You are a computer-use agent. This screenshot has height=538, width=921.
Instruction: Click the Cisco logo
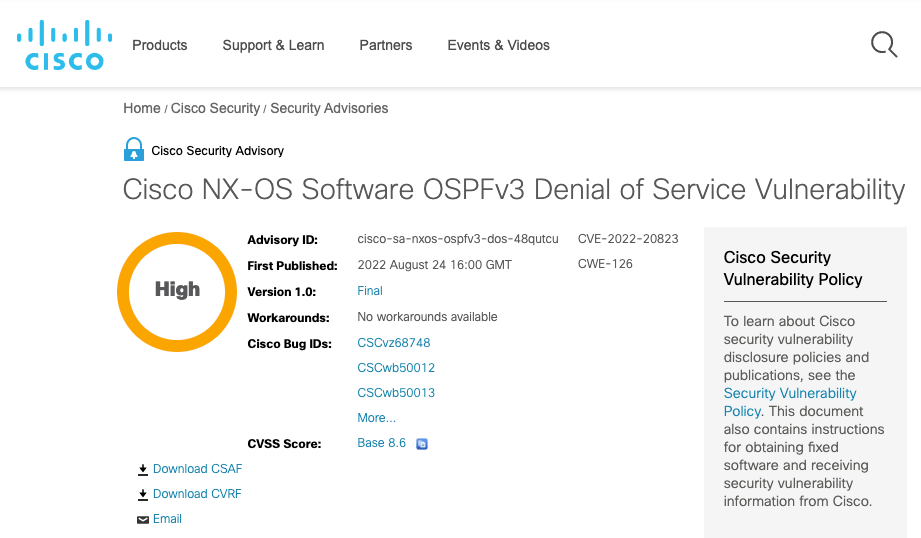tap(60, 45)
